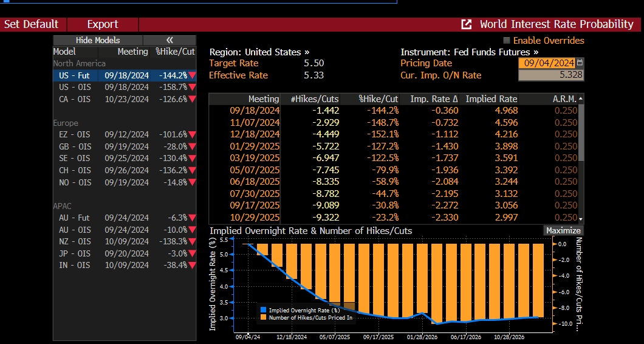
Task: Click the Set Default menu item
Action: click(x=32, y=24)
